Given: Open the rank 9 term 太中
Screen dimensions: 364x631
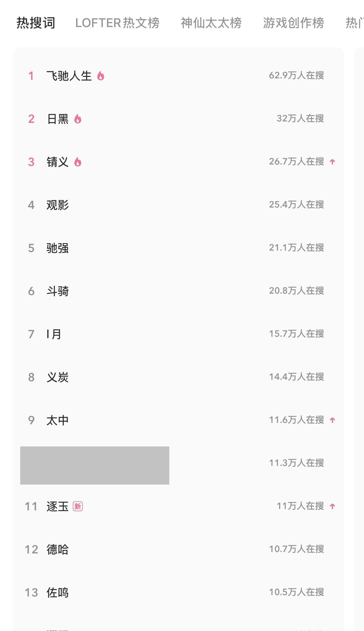Looking at the screenshot, I should (x=58, y=420).
